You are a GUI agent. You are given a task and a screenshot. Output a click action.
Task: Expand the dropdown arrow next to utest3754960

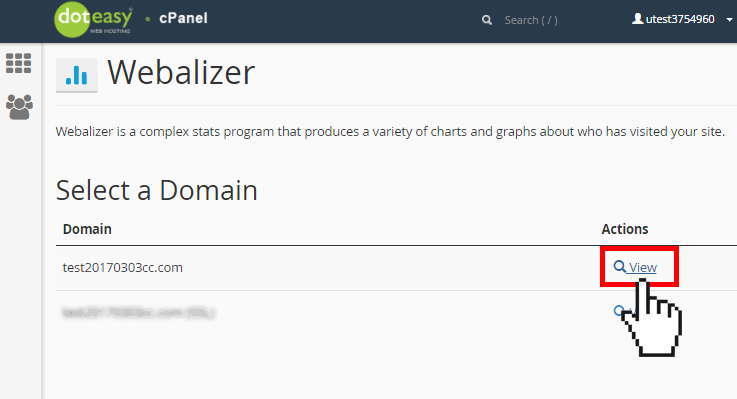[729, 20]
